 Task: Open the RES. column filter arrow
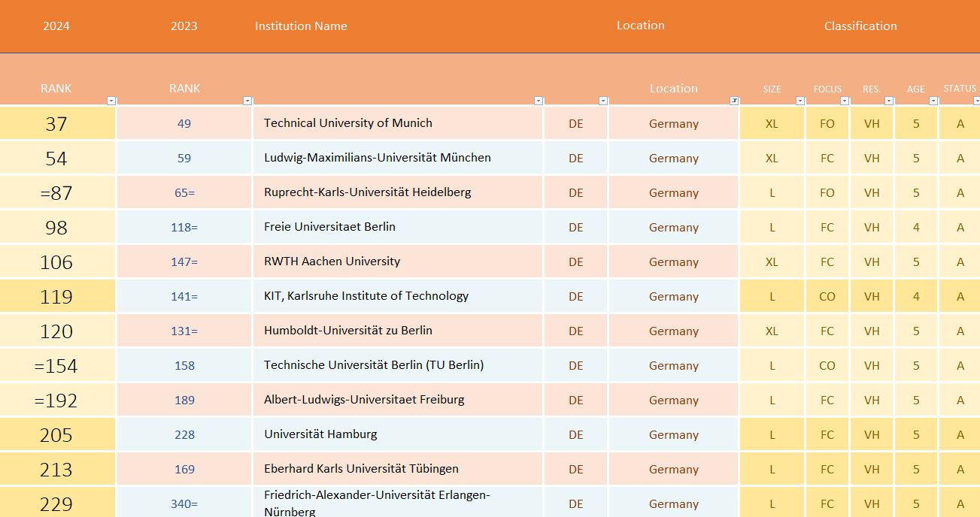pos(889,101)
